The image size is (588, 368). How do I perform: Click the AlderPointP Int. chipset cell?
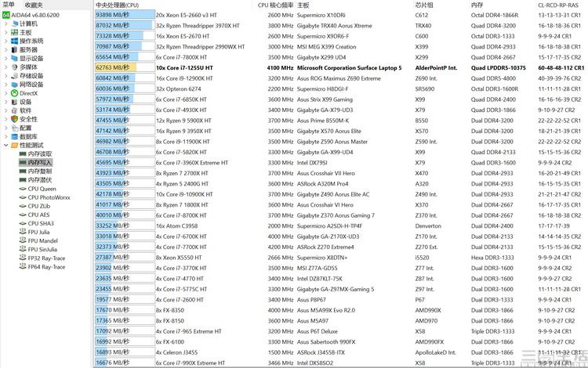click(x=436, y=68)
